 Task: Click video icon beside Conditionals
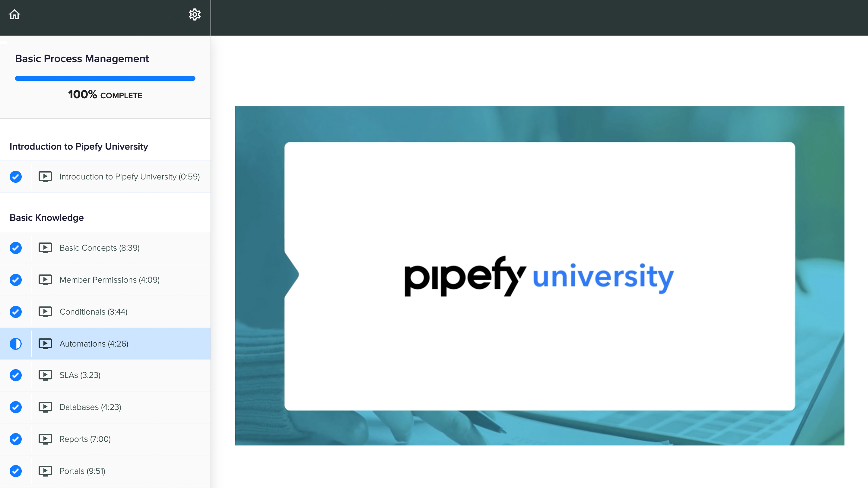pos(45,312)
